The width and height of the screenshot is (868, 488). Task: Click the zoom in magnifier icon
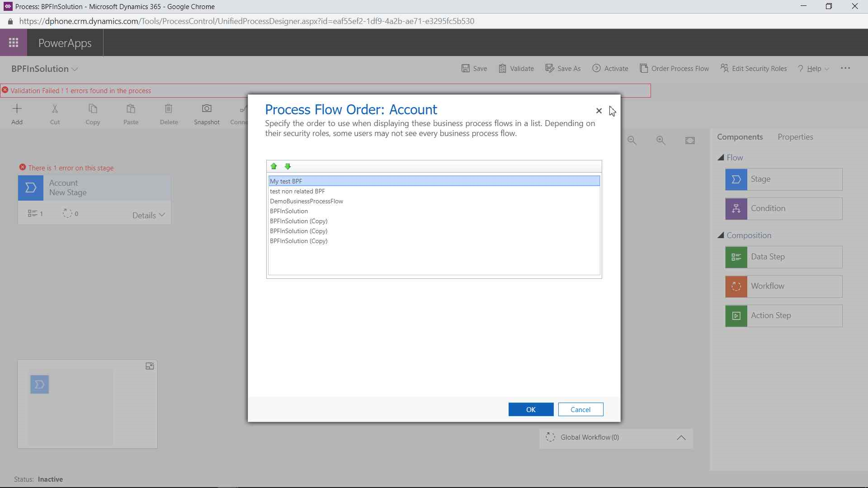point(660,141)
